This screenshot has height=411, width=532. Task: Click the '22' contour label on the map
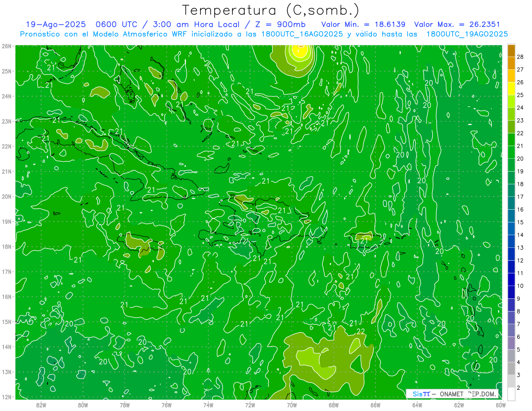point(360,332)
